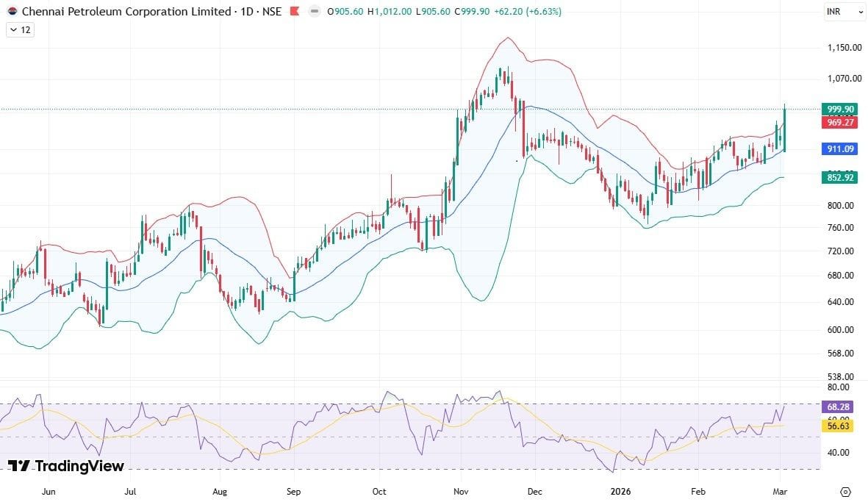Click the 680.00 price axis label
This screenshot has height=502, width=868.
coord(840,276)
